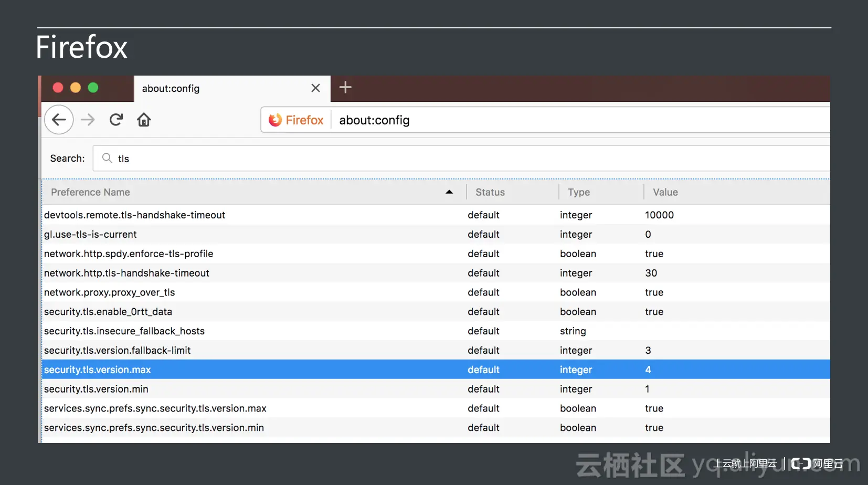Click value 1 of security.tls.version.min
868x485 pixels.
[x=648, y=389]
